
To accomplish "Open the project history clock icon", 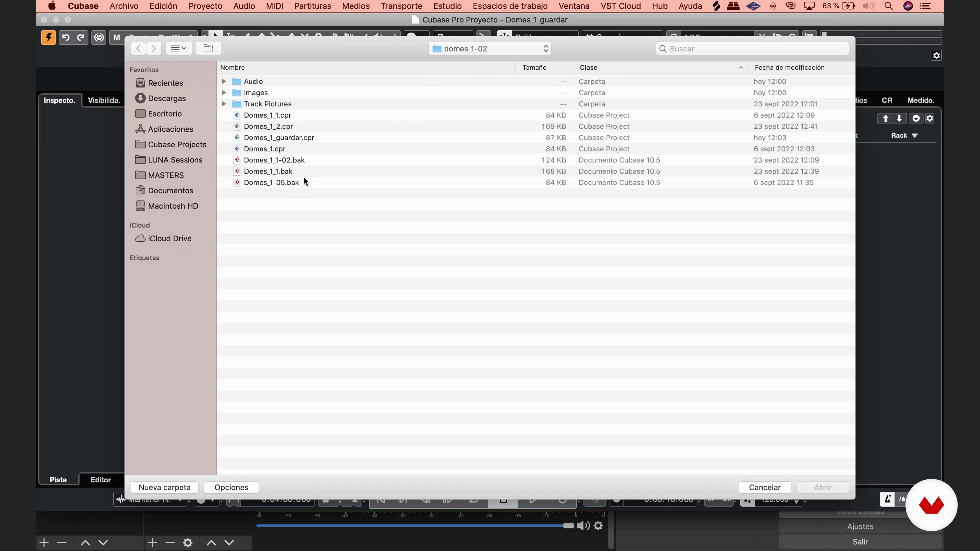I will click(x=99, y=37).
